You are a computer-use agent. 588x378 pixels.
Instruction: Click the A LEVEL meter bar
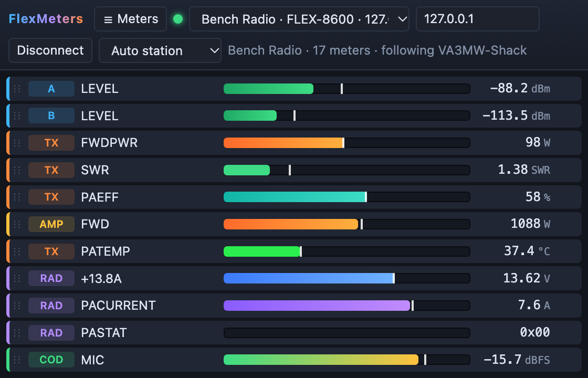click(x=347, y=89)
